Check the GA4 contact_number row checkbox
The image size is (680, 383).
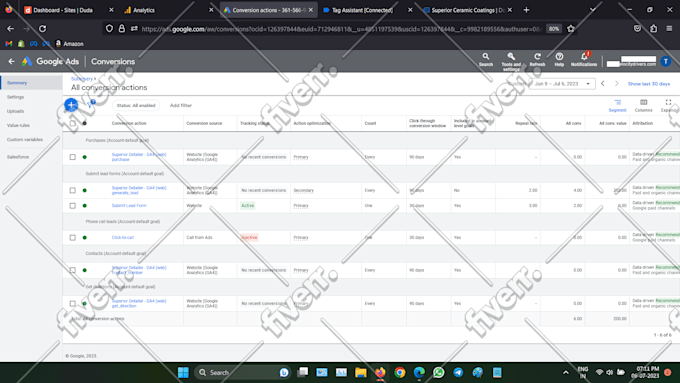point(73,270)
